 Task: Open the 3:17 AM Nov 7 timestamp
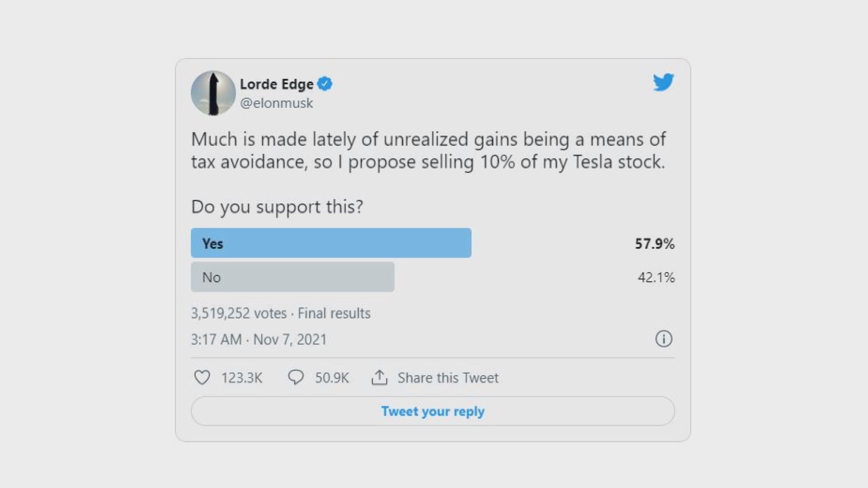[259, 339]
